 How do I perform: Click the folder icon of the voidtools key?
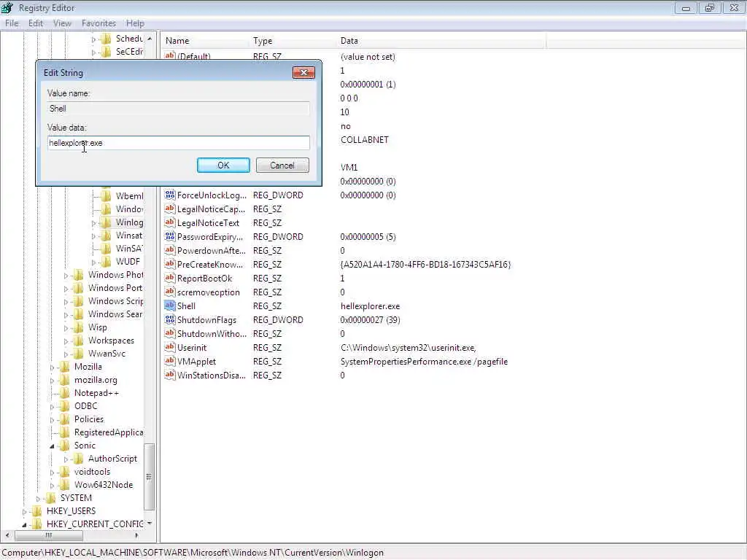coord(65,472)
